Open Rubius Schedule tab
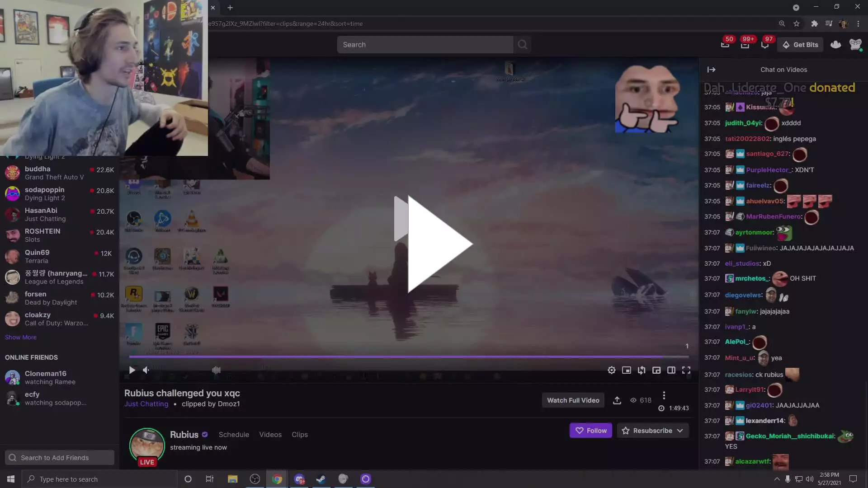Viewport: 868px width, 488px height. (234, 435)
